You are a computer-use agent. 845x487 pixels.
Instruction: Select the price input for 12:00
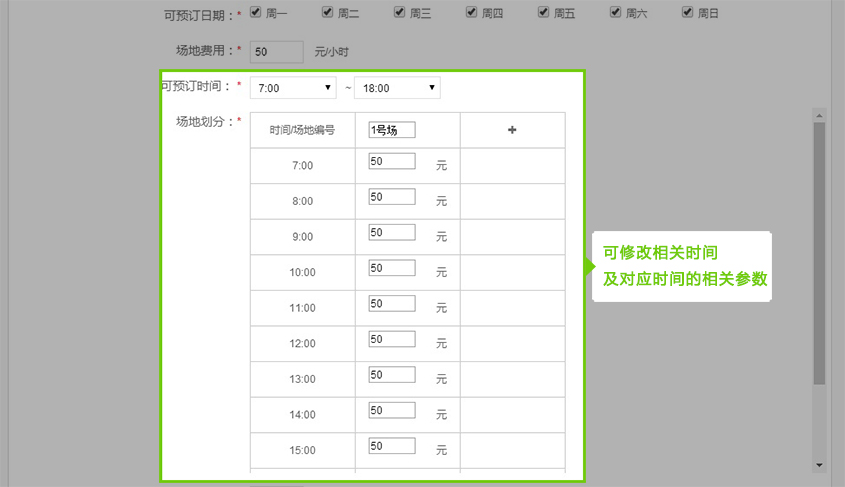[392, 339]
